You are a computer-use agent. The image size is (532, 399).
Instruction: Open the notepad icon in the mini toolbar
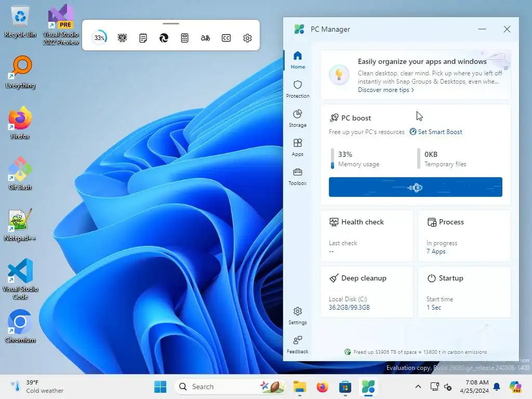pos(143,37)
